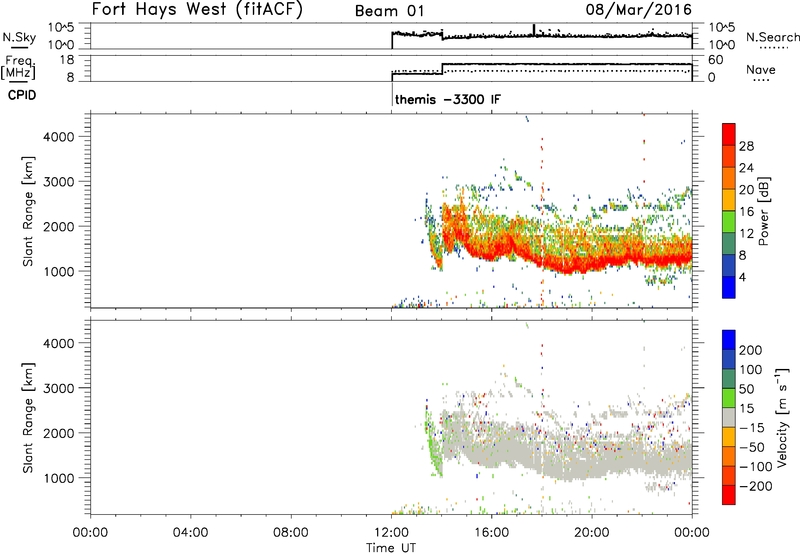Click the 'Fort Hays West (fitACF)' title

[x=197, y=9]
